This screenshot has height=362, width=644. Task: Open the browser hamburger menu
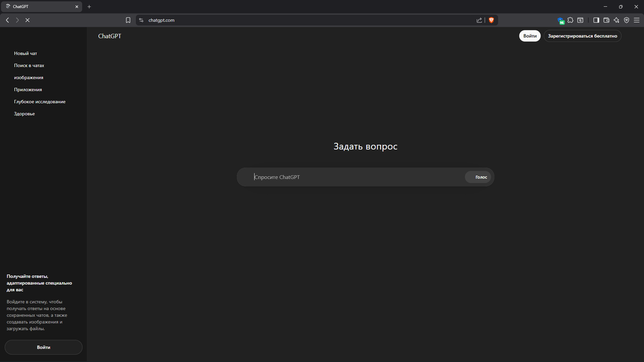[x=636, y=20]
